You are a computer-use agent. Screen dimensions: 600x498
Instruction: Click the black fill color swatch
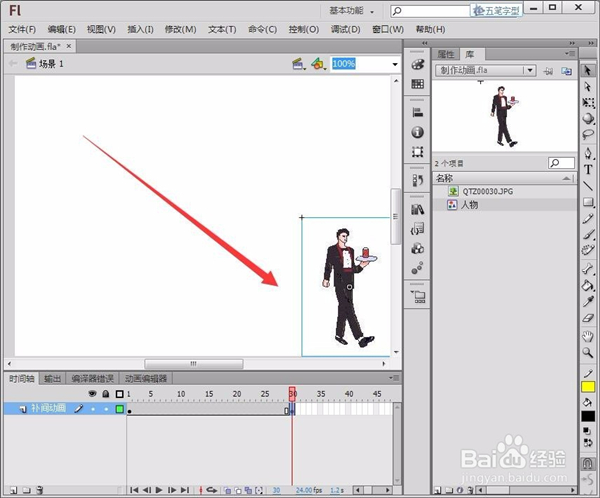(x=588, y=416)
